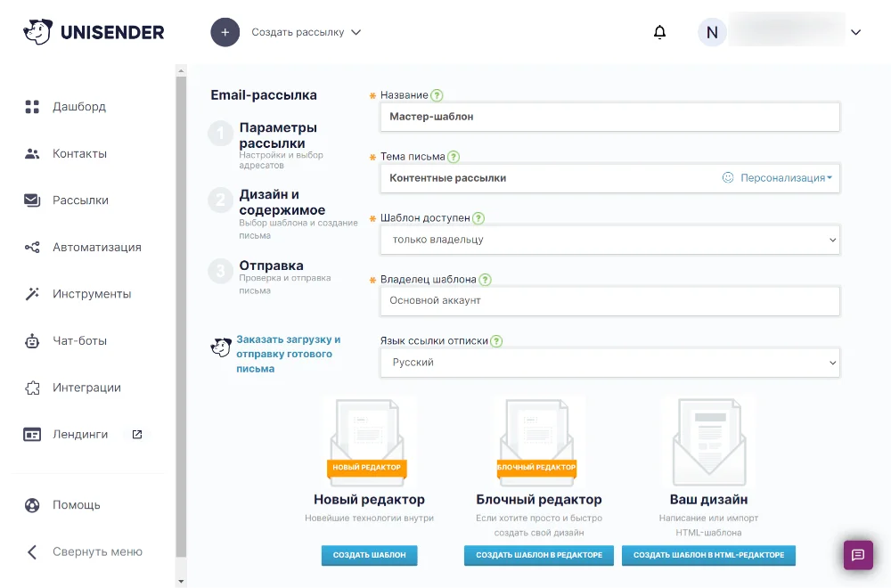Viewport: 891px width, 588px height.
Task: Click the help icon next to Название
Action: (437, 95)
